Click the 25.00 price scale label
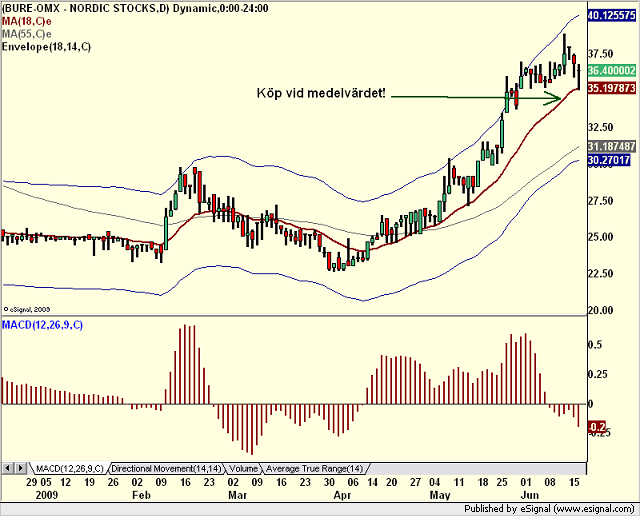Viewport: 640px width, 516px height. (600, 237)
